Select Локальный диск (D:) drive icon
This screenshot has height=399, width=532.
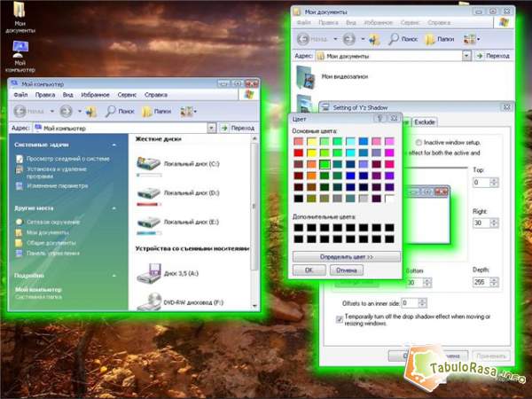[x=148, y=193]
